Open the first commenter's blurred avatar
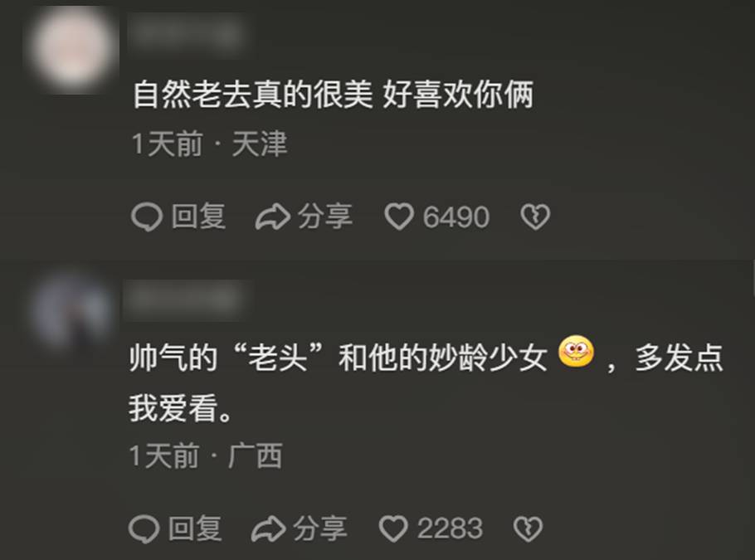This screenshot has height=560, width=755. [x=74, y=48]
